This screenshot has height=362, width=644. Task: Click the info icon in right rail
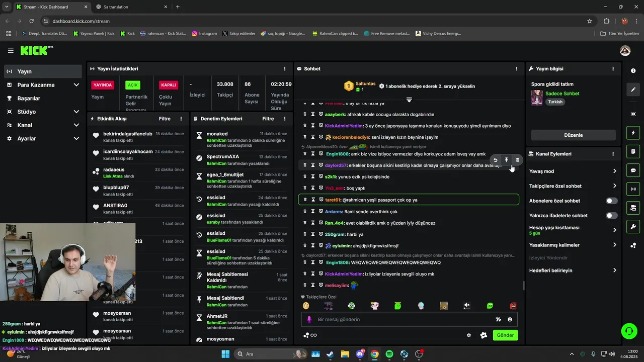633,71
